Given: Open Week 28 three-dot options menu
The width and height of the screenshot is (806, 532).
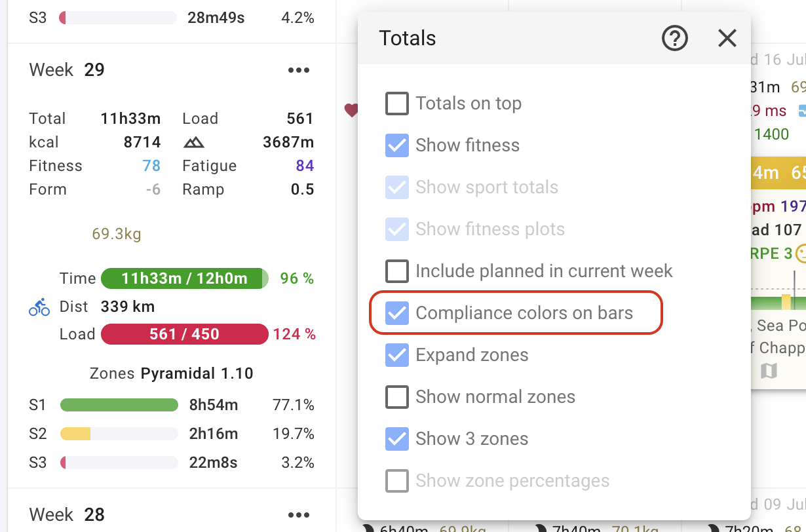Looking at the screenshot, I should [299, 515].
